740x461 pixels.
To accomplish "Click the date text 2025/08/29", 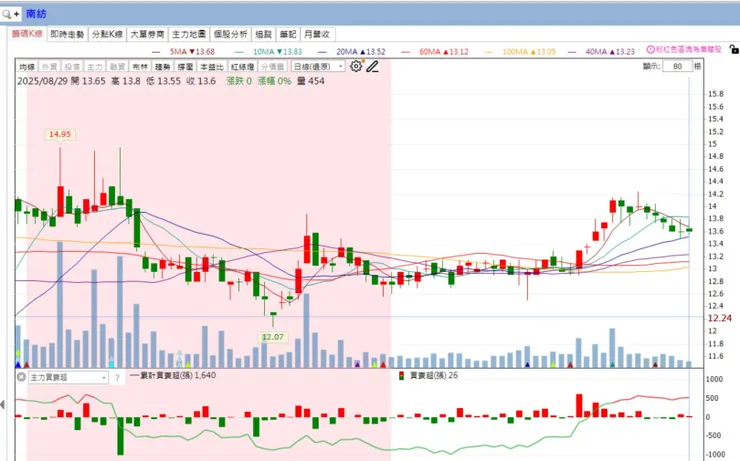I will pyautogui.click(x=42, y=81).
